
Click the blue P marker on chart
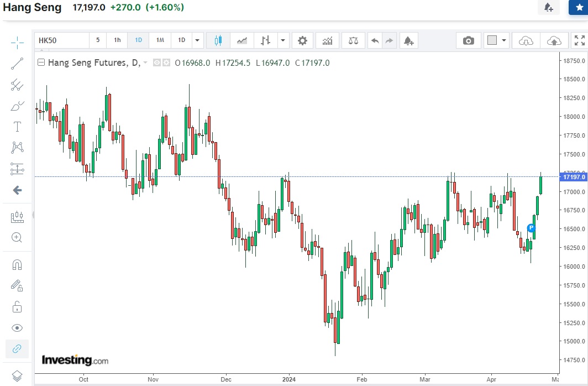tap(531, 228)
